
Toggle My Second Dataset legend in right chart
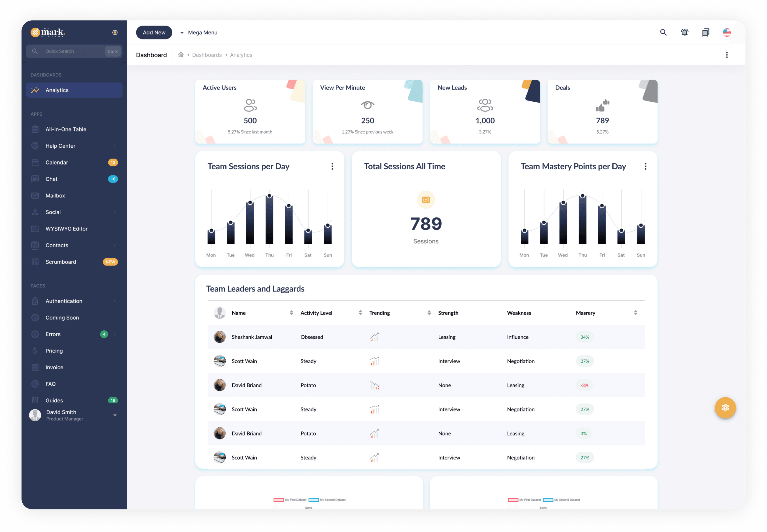tap(561, 500)
